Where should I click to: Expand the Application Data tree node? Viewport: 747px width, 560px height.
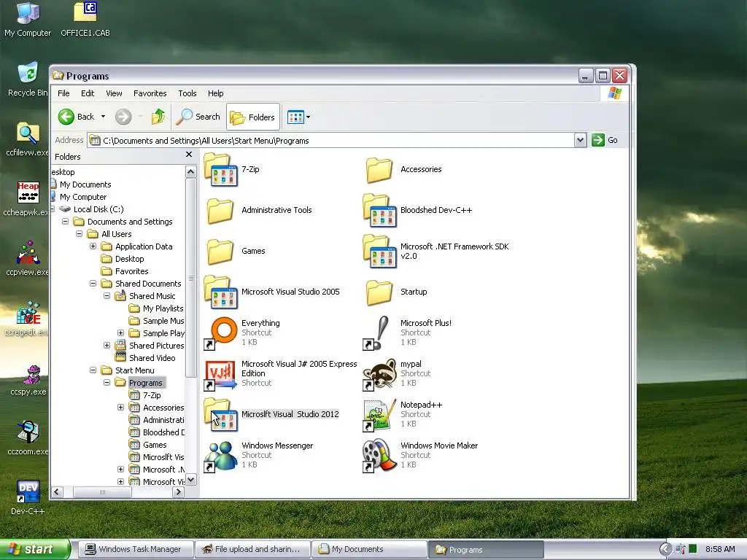93,246
